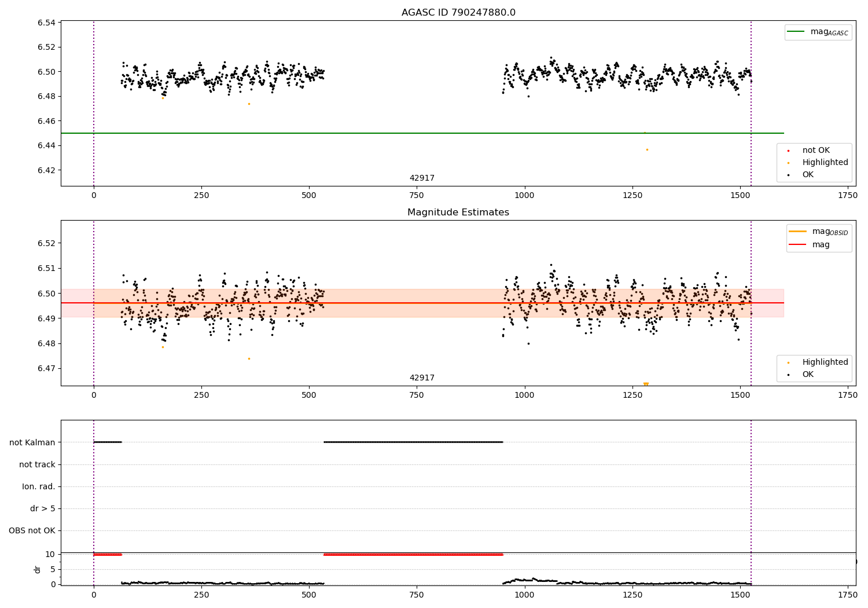
Task: Click the 6.47 tick on middle plot y-axis
Action: [46, 369]
